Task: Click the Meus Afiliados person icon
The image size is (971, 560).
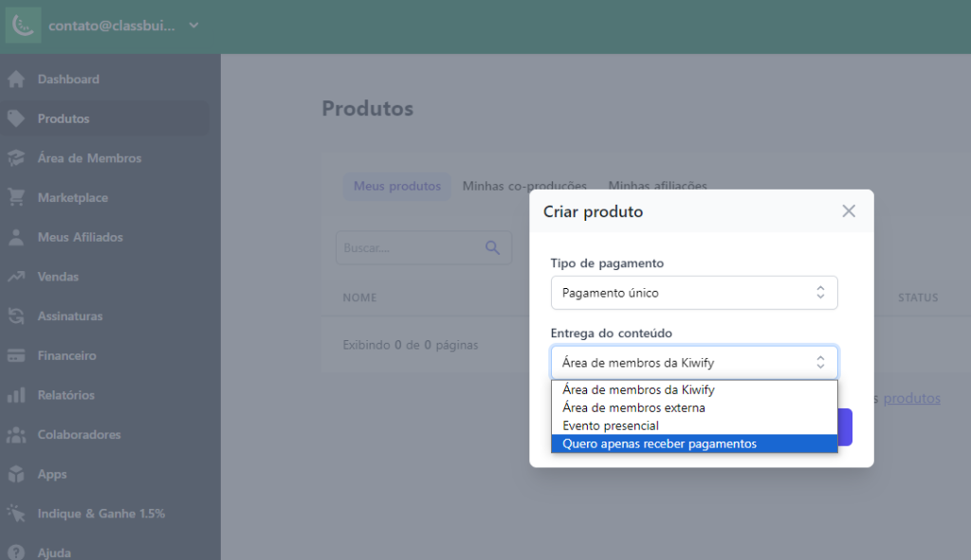Action: (x=16, y=237)
